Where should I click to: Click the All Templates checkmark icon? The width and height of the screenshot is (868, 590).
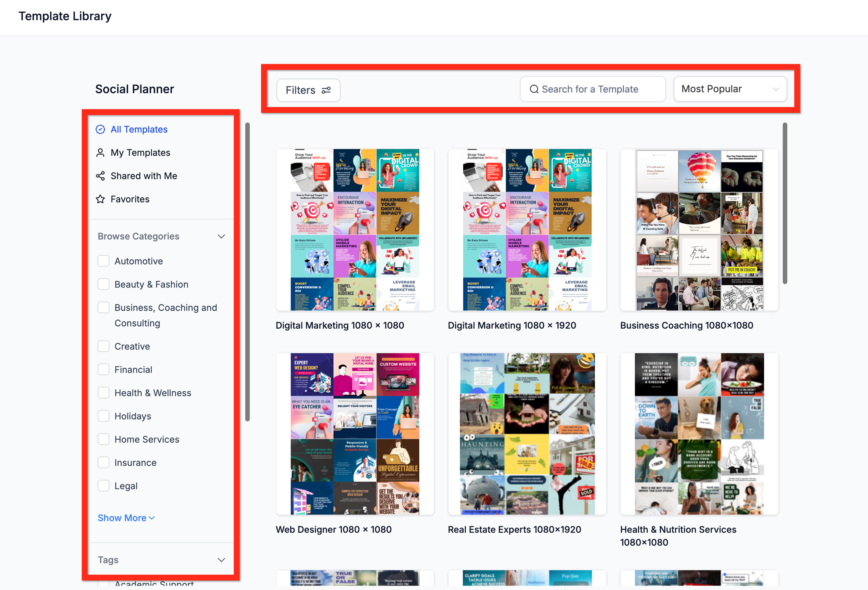coord(100,129)
